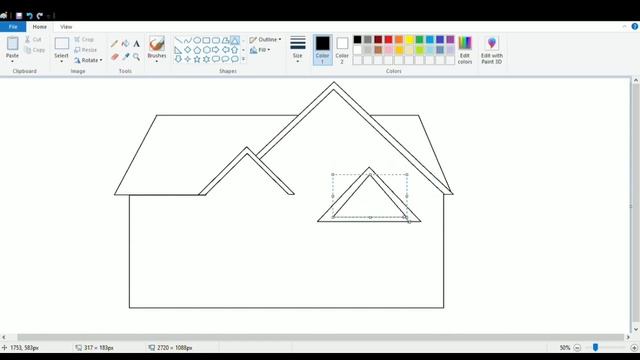Pick the Rectangle shape

tap(206, 40)
